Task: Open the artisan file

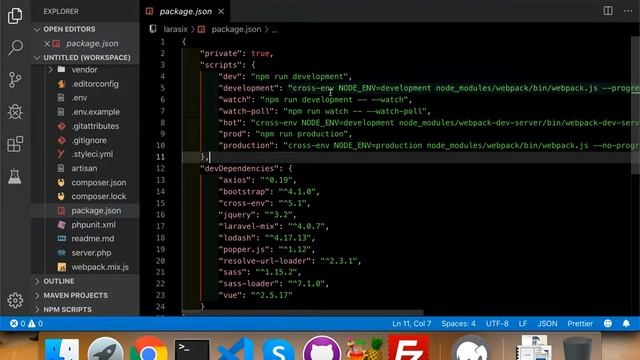Action: tap(84, 168)
